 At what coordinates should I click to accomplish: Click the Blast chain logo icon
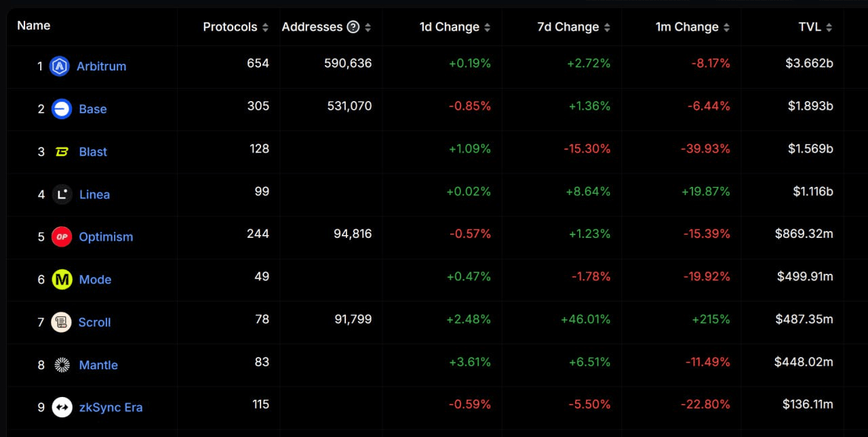(62, 152)
